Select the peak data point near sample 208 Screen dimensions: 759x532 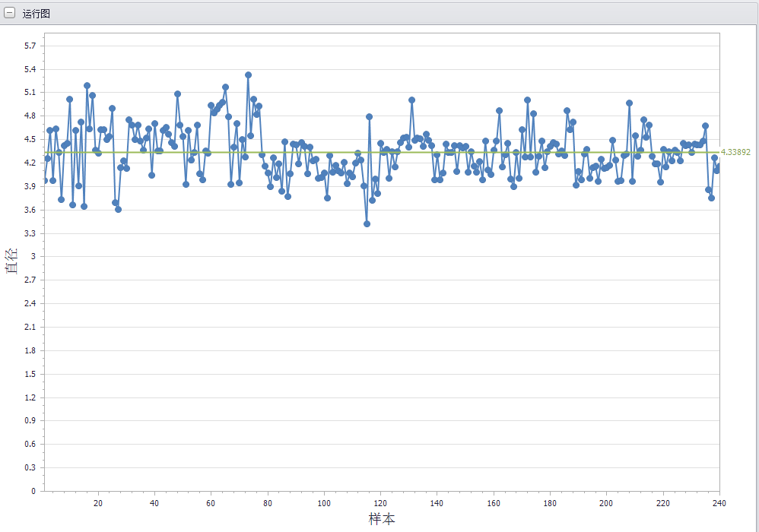click(x=629, y=103)
